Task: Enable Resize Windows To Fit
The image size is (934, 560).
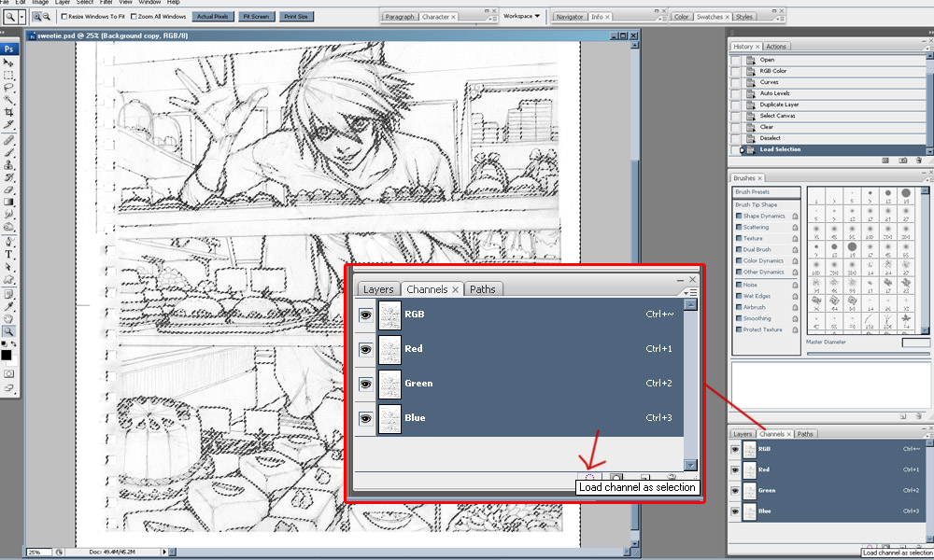Action: 64,17
